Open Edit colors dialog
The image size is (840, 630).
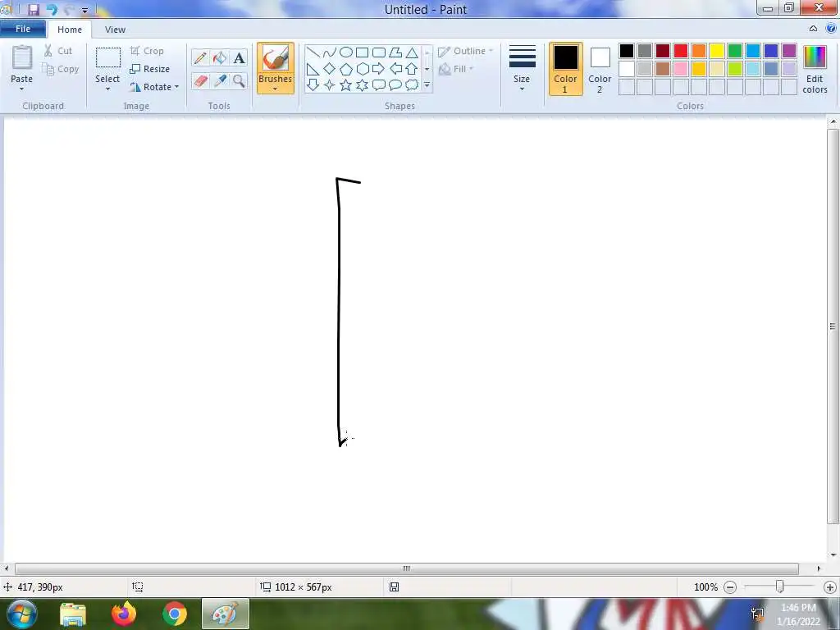pyautogui.click(x=815, y=69)
